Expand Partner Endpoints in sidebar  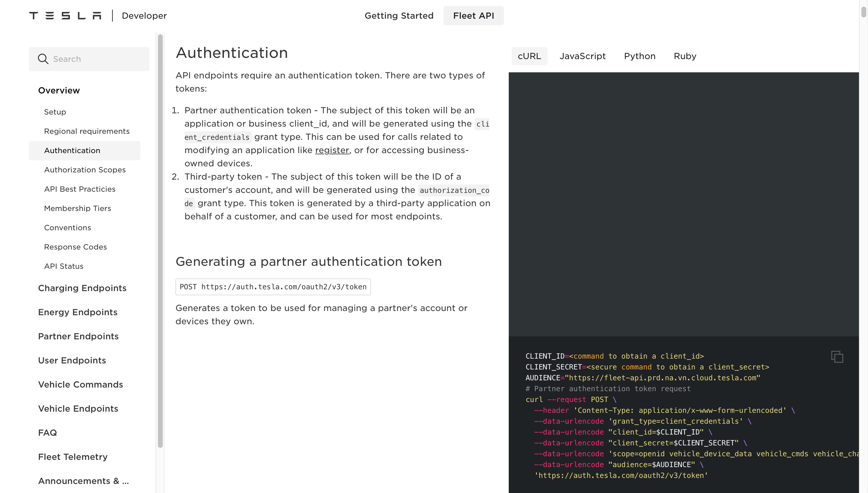(78, 336)
